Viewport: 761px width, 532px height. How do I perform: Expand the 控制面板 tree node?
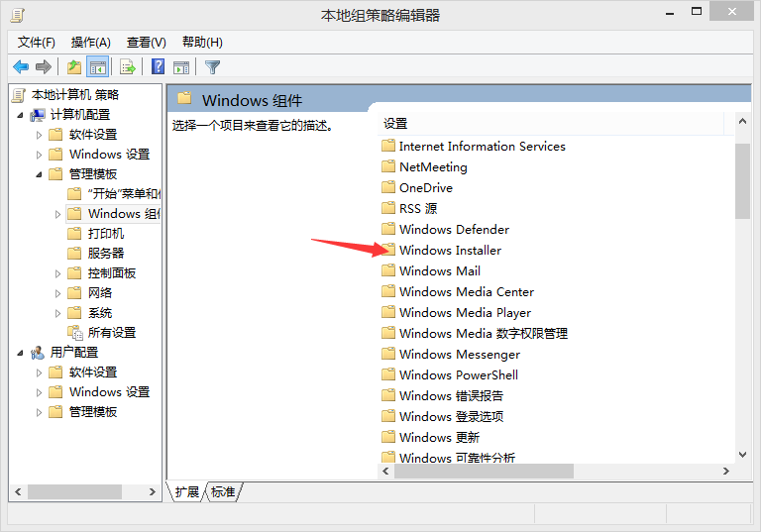pyautogui.click(x=57, y=273)
